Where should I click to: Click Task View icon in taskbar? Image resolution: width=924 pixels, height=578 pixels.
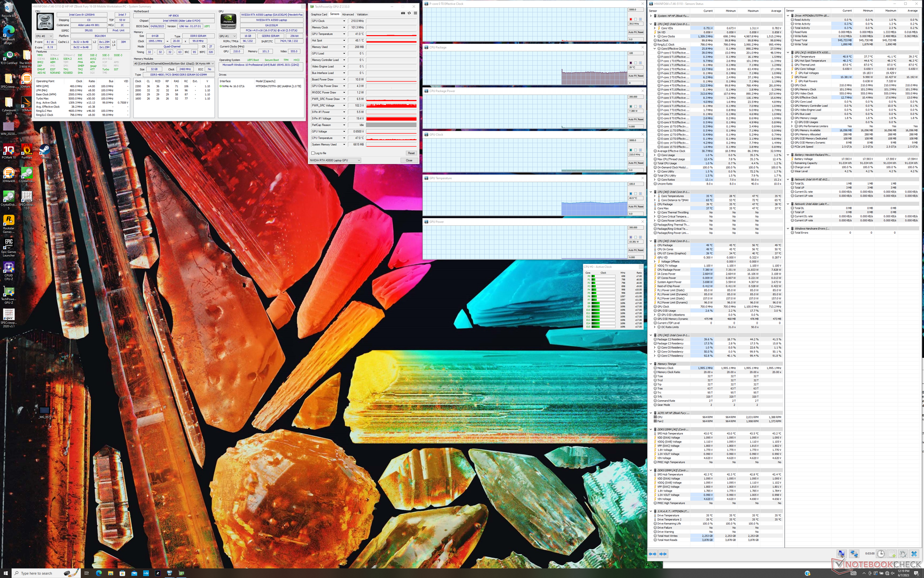click(x=87, y=573)
